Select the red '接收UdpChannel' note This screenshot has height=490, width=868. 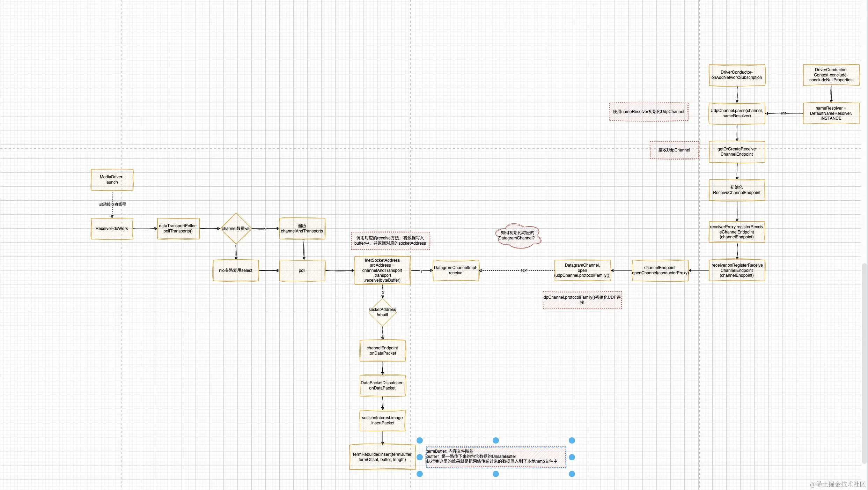(674, 150)
